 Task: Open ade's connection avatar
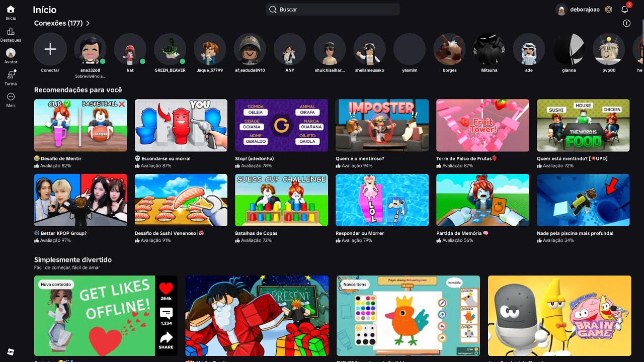point(529,49)
